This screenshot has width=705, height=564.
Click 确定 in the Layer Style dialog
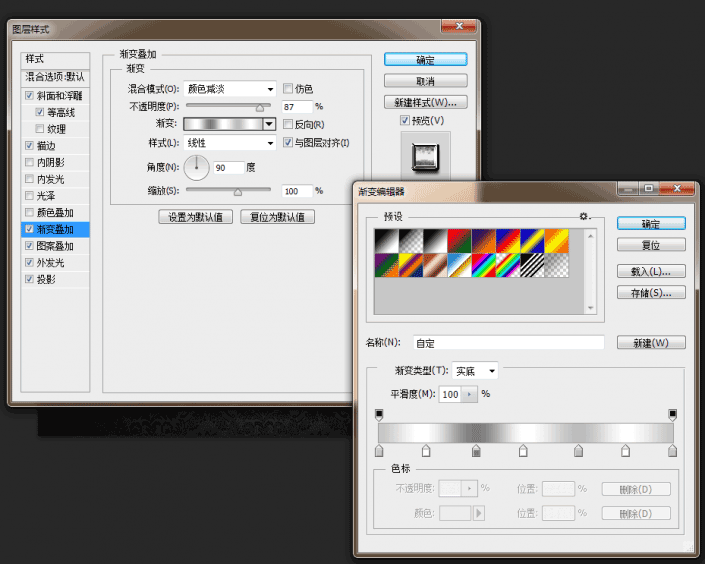[425, 60]
